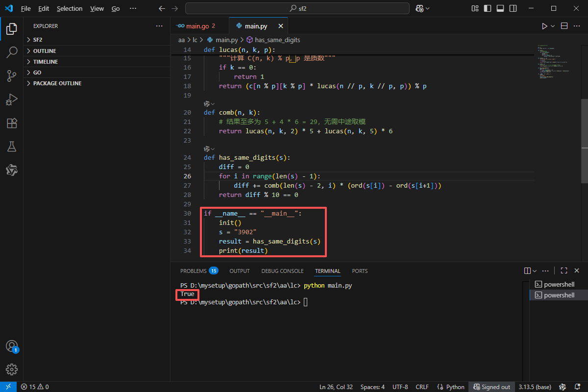Image resolution: width=588 pixels, height=392 pixels.
Task: Open the Manage gear menu
Action: coord(12,369)
